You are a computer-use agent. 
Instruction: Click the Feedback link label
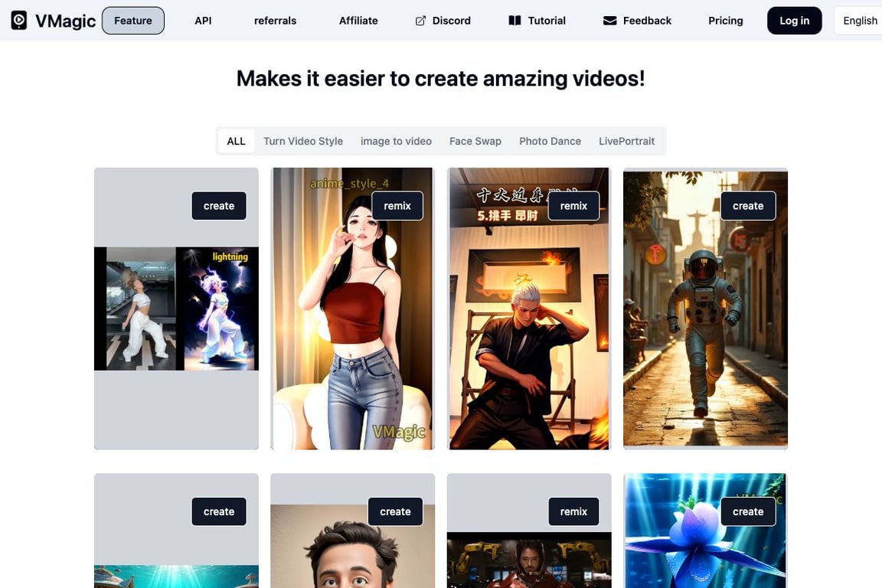[648, 21]
